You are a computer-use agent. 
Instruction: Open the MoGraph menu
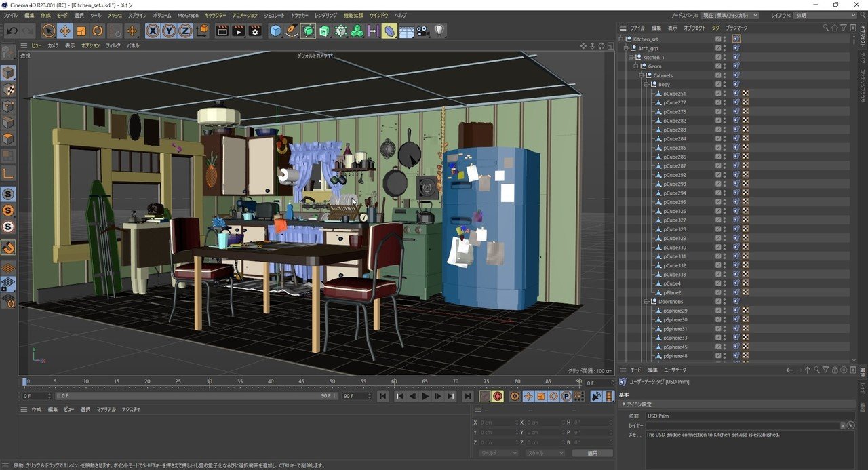click(188, 15)
